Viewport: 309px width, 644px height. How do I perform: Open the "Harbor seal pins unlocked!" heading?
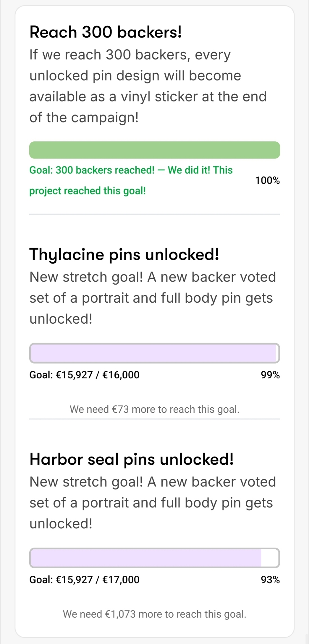coord(132,459)
